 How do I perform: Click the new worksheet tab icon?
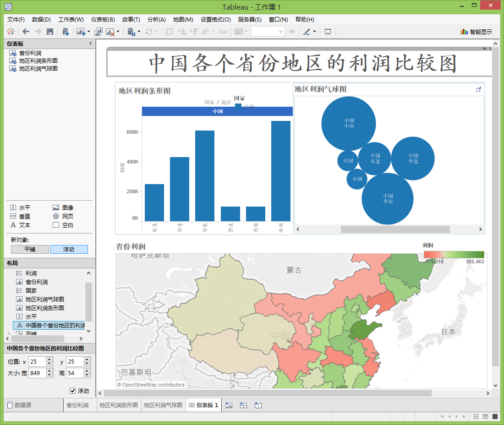[229, 405]
